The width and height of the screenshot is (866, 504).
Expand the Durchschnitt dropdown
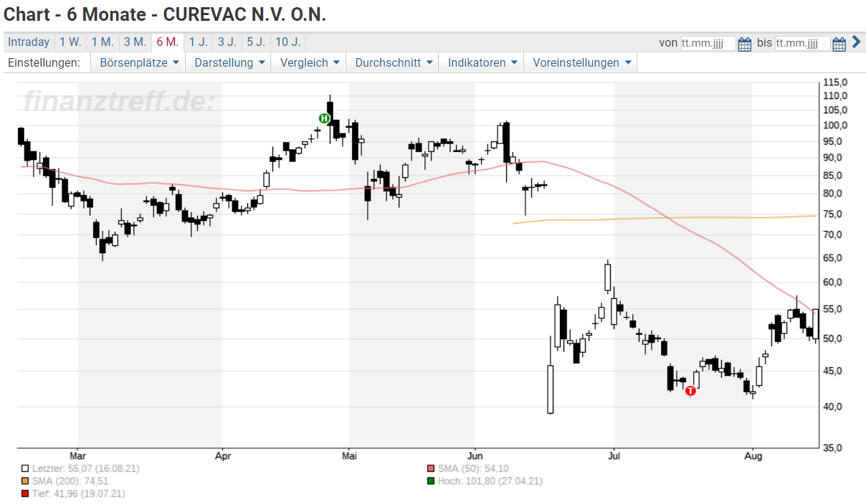[394, 62]
